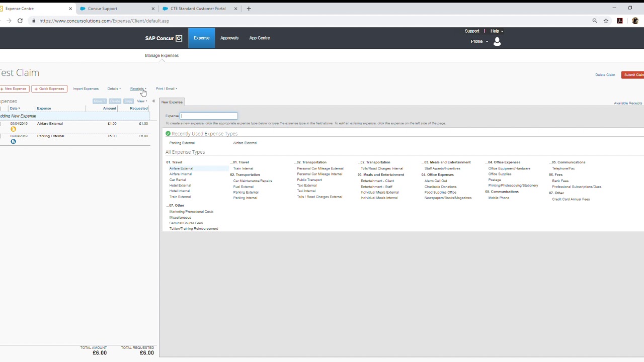Open the View dropdown in expenses list
Screen dimensions: 644x362
[142, 101]
